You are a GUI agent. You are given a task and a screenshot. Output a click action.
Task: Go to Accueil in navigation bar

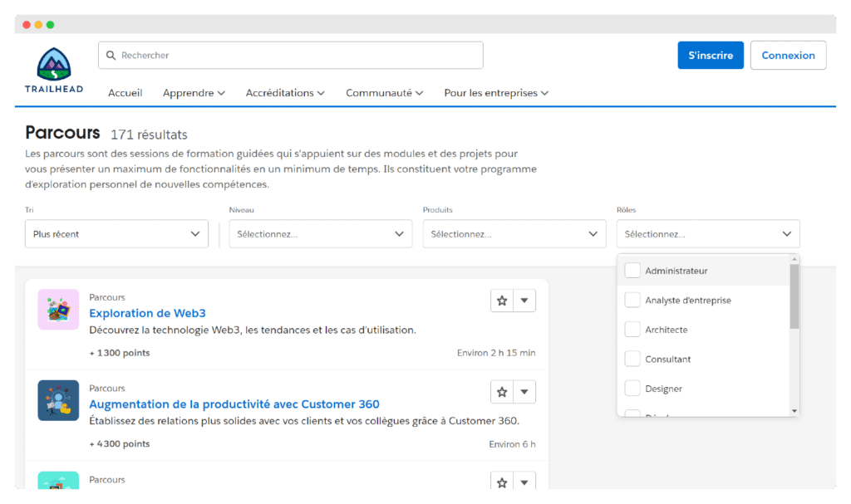pos(125,93)
